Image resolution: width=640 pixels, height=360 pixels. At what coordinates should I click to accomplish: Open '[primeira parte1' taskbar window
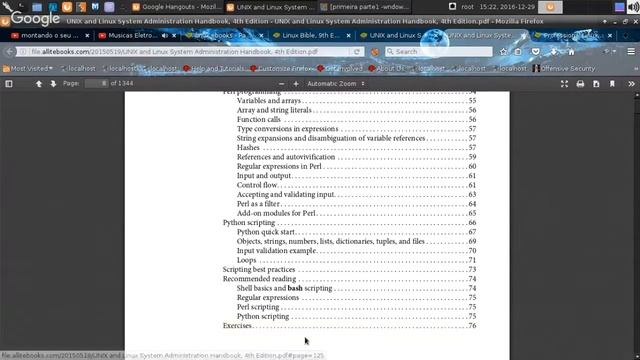click(x=364, y=7)
